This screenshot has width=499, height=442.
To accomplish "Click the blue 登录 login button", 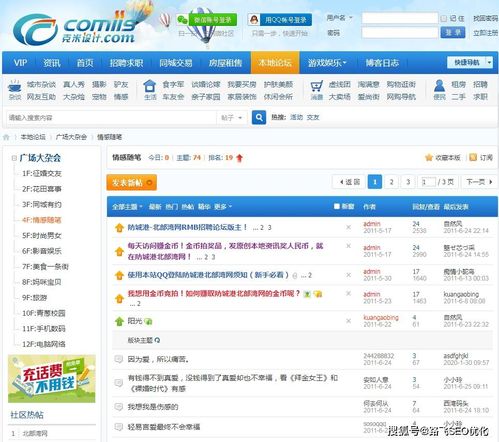I will click(x=453, y=32).
